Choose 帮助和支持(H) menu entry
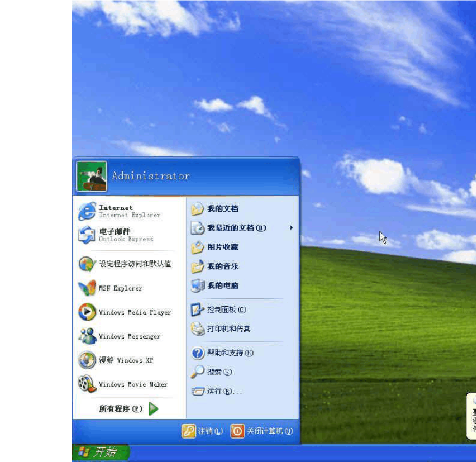This screenshot has height=462, width=476. click(231, 353)
